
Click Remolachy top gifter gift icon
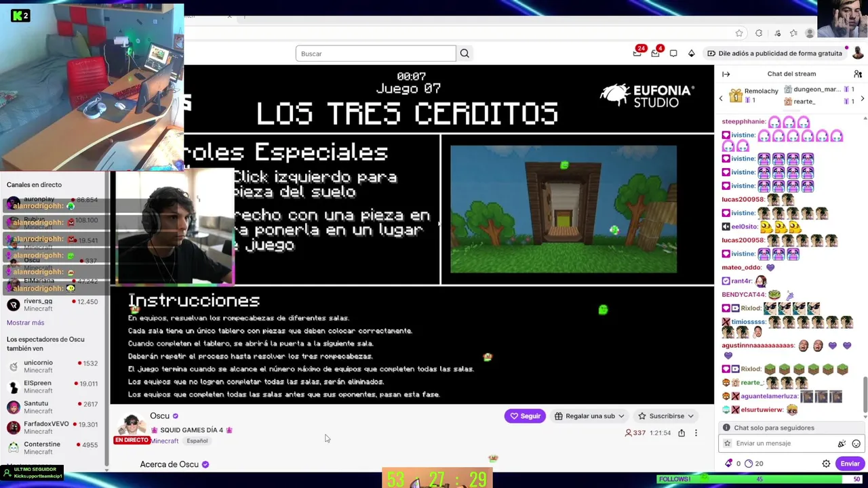[736, 95]
